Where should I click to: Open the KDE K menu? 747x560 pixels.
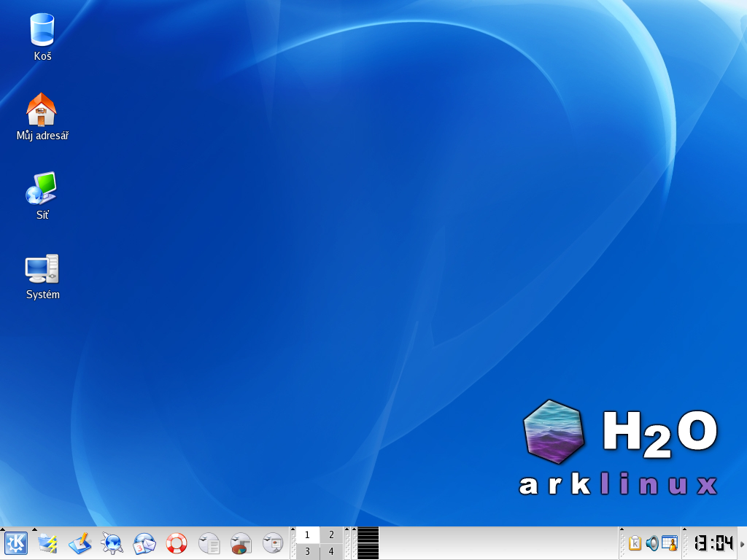coord(16,543)
